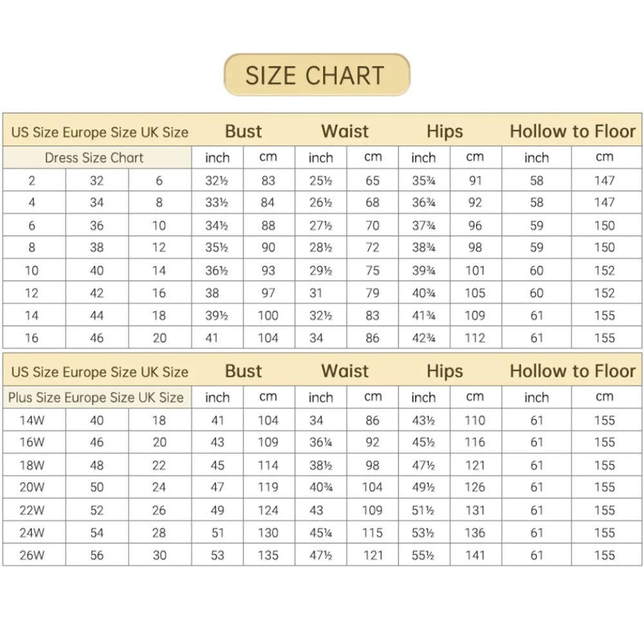Click the Europe size 56 cell

(97, 555)
